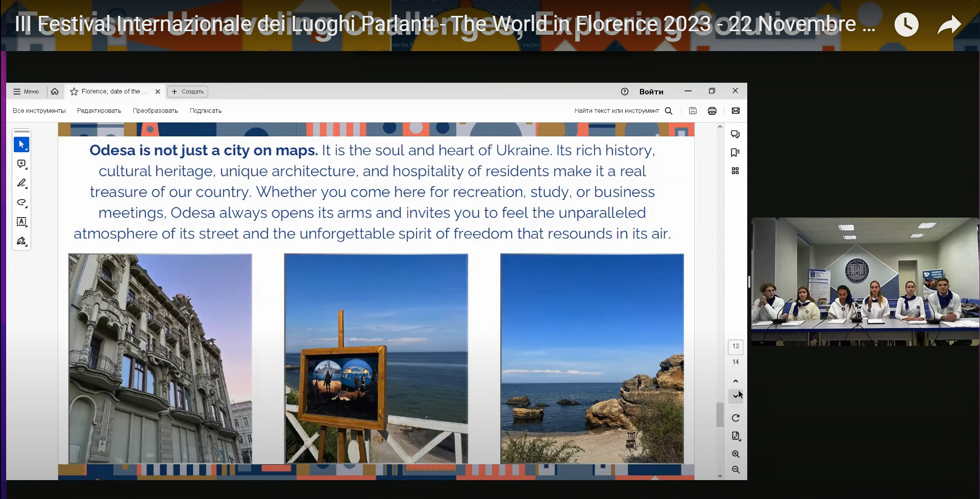Zoom in on the document
The height and width of the screenshot is (499, 980).
[736, 454]
